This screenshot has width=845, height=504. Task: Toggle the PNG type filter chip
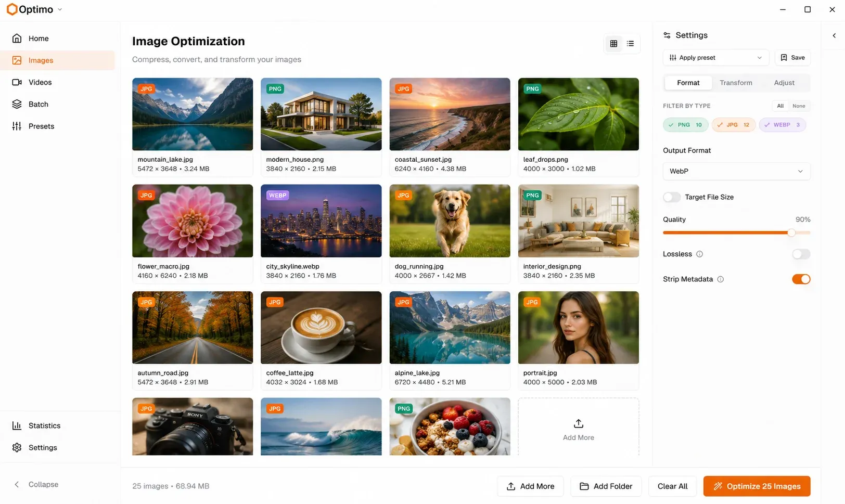[x=685, y=125]
